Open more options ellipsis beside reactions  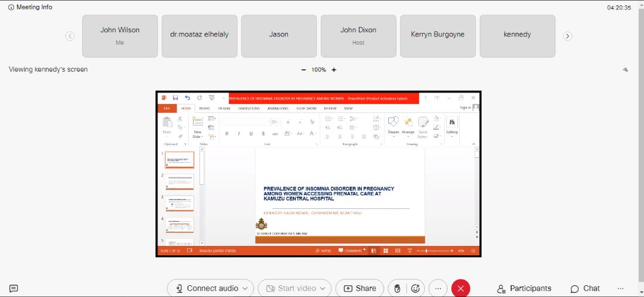tap(438, 288)
